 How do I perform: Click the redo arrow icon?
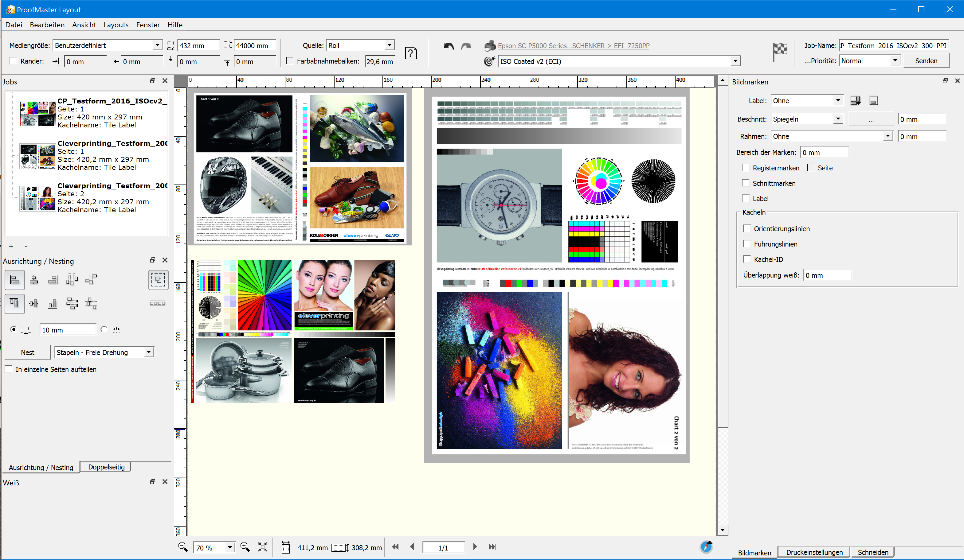coord(466,46)
